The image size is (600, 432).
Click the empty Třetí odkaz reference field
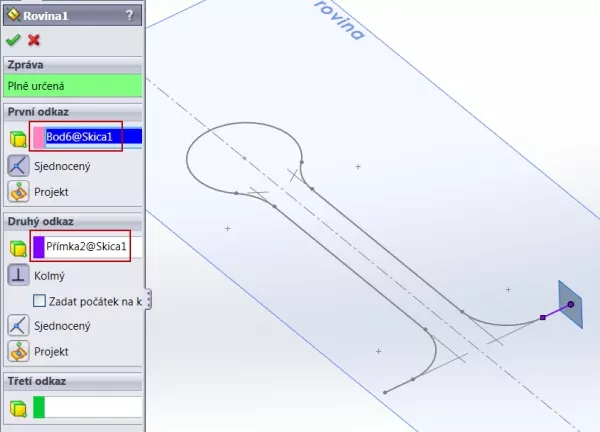92,407
